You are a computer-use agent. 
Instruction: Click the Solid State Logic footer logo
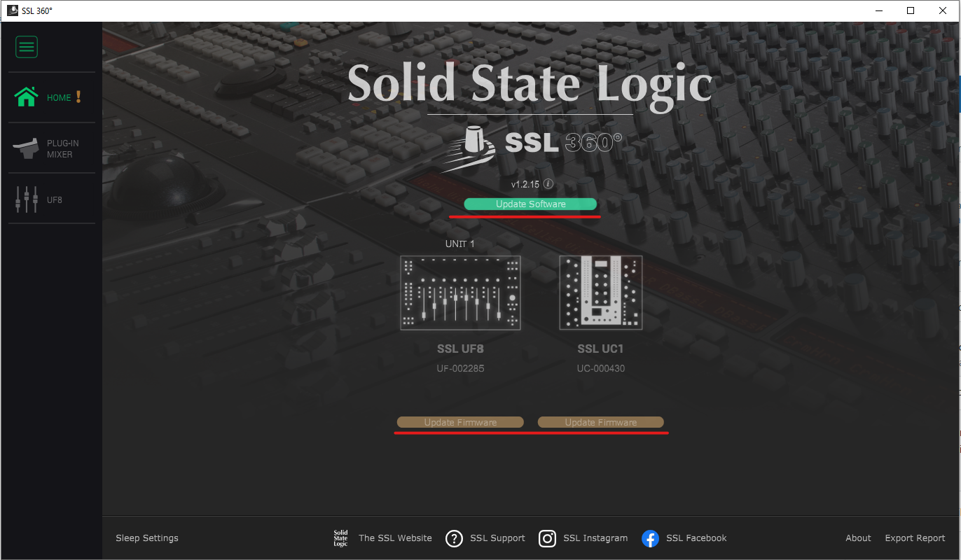tap(340, 538)
